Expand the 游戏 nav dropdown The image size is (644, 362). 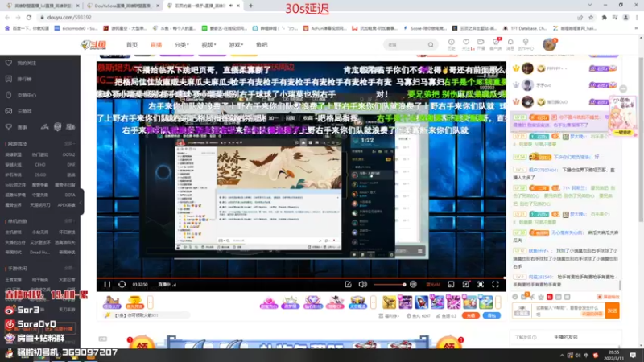236,45
